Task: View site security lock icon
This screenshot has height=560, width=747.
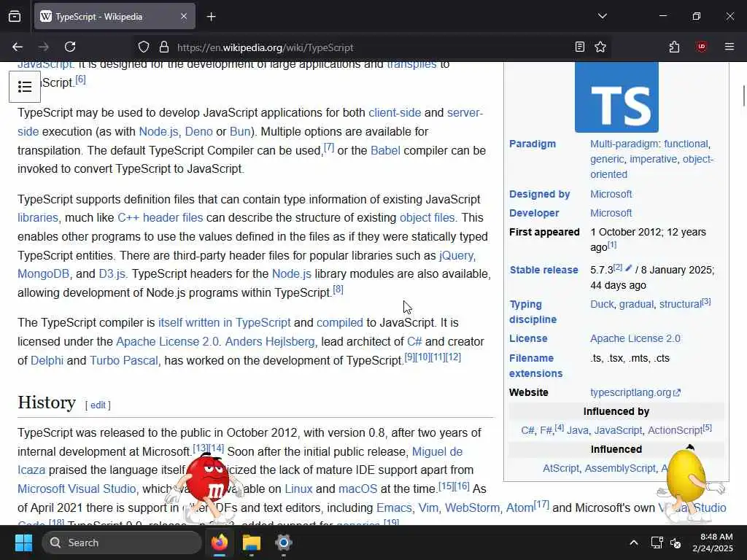Action: (x=164, y=47)
